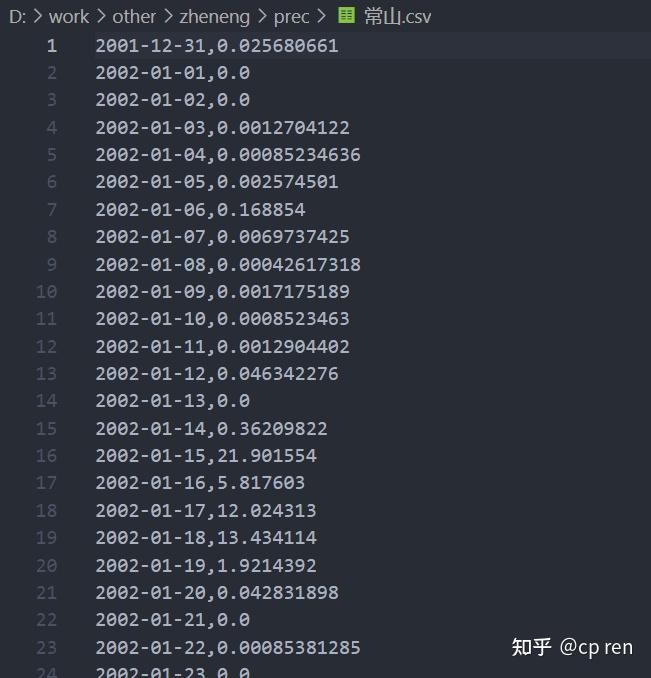
Task: Click the green CSV file icon in breadcrumb
Action: (346, 16)
